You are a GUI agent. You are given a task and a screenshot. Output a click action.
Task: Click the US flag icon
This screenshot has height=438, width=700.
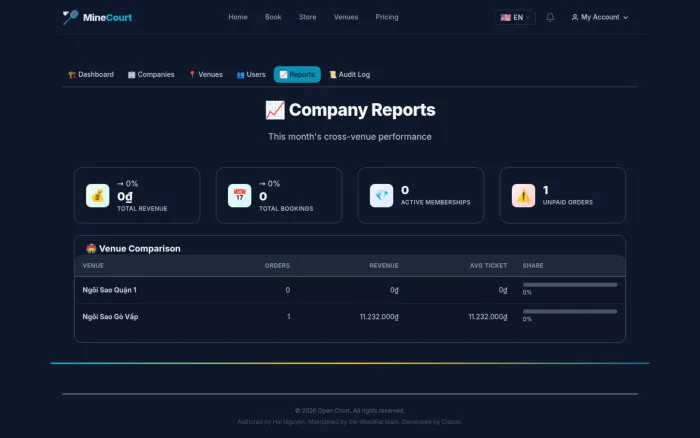[x=505, y=17]
